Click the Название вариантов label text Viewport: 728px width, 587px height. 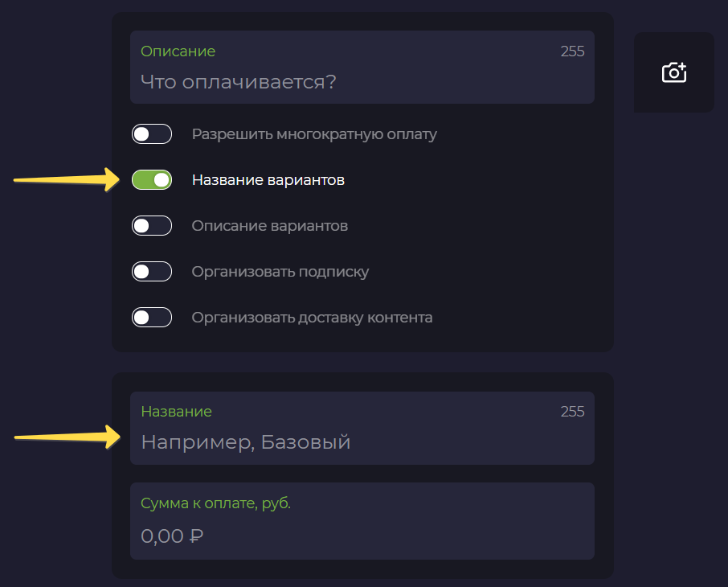[x=268, y=180]
